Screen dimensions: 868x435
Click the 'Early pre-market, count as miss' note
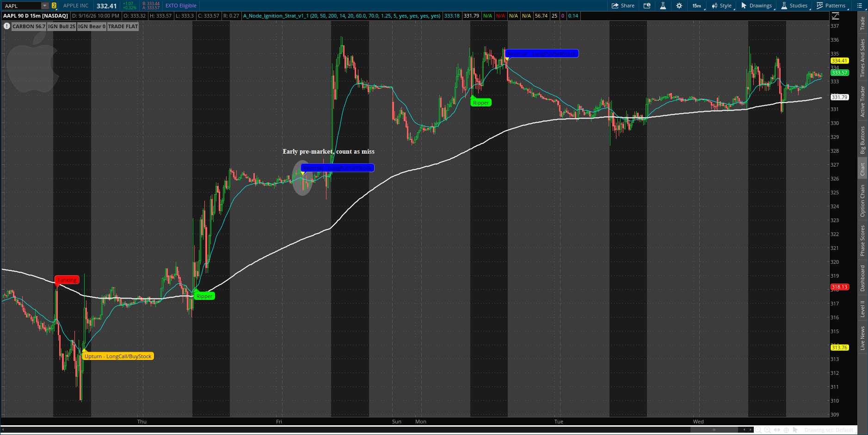[328, 151]
